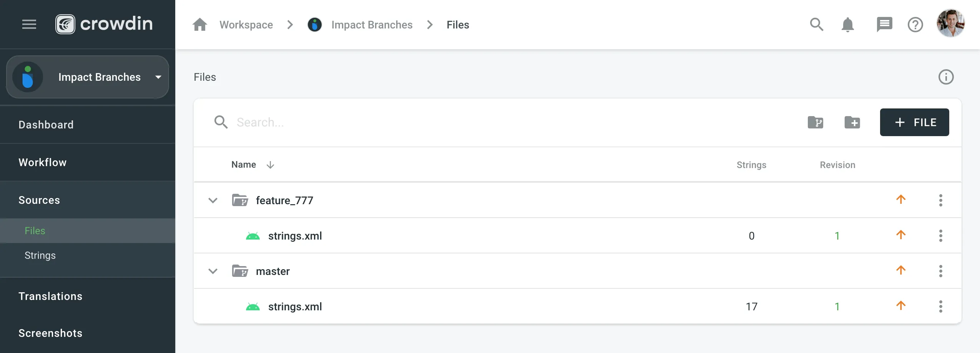This screenshot has width=980, height=353.
Task: Click the info icon beside Files heading
Action: (946, 77)
